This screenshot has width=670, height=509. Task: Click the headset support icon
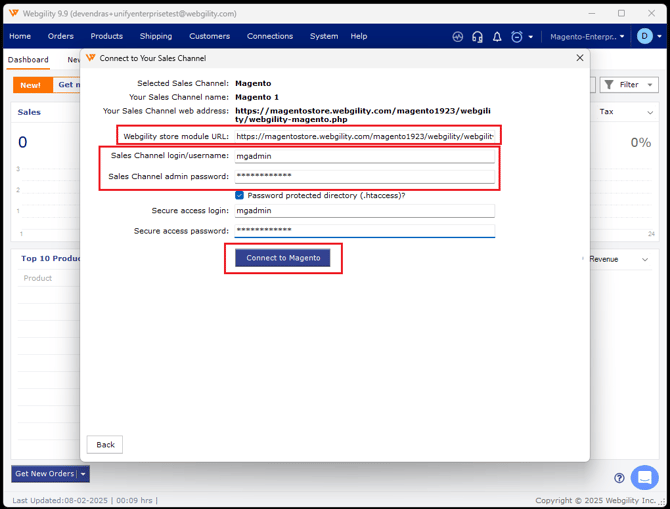click(477, 37)
